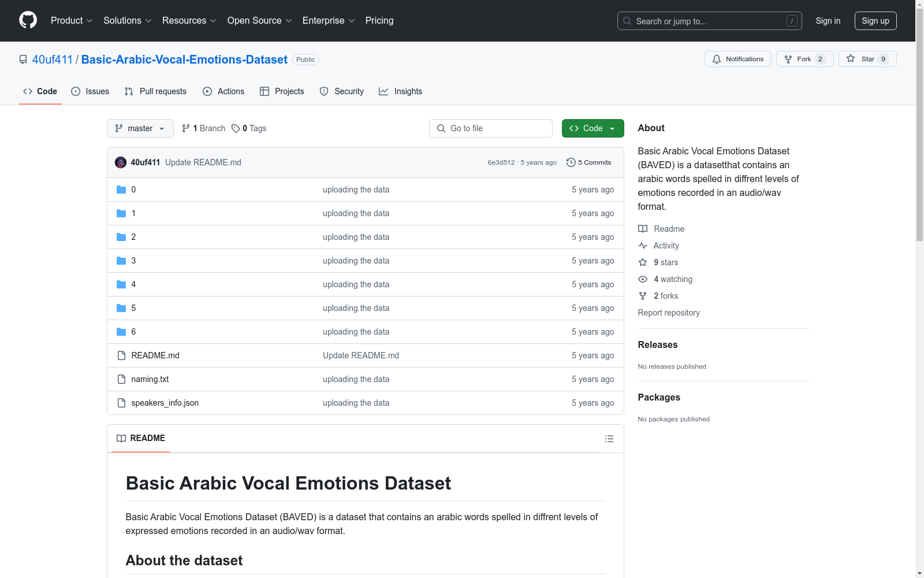
Task: Click the file icon for README.md
Action: point(121,355)
